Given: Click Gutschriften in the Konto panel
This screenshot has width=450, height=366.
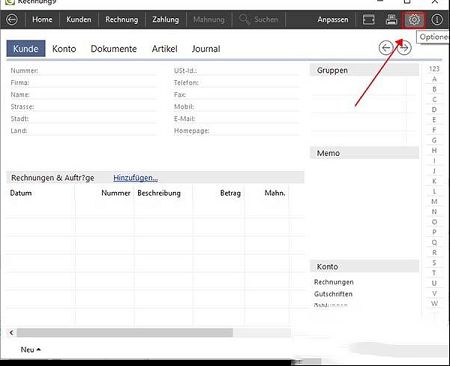Looking at the screenshot, I should click(333, 294).
